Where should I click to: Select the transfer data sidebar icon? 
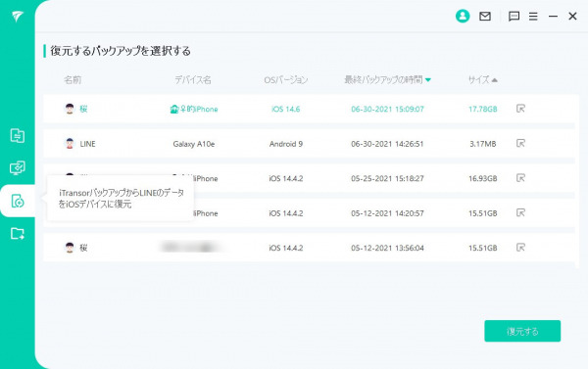pyautogui.click(x=18, y=136)
